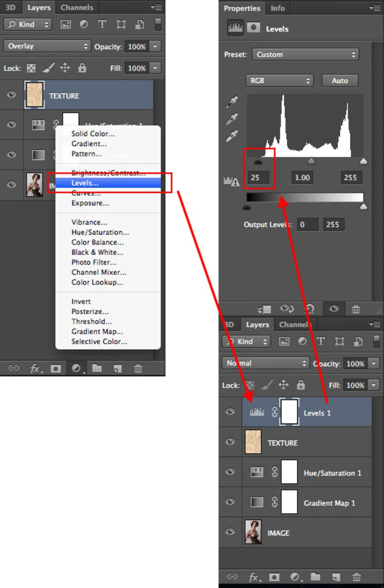Open the Normal blend mode dropdown

265,363
